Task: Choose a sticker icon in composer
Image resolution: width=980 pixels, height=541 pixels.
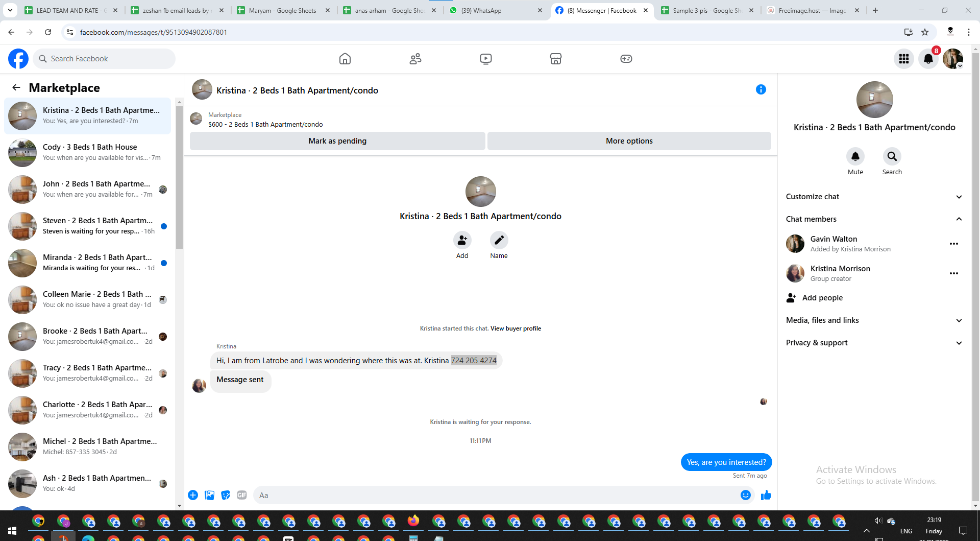Action: point(226,495)
